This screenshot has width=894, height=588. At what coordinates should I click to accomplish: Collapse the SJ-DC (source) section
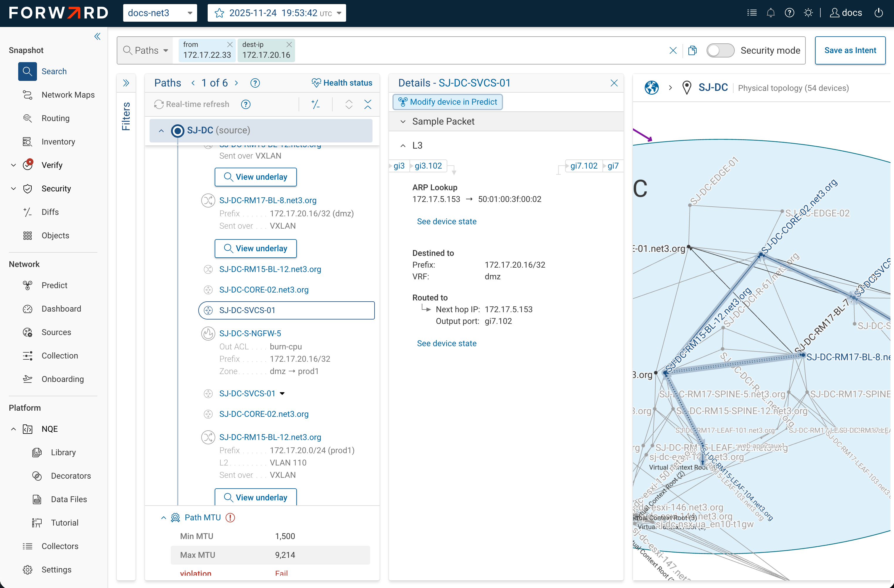161,131
